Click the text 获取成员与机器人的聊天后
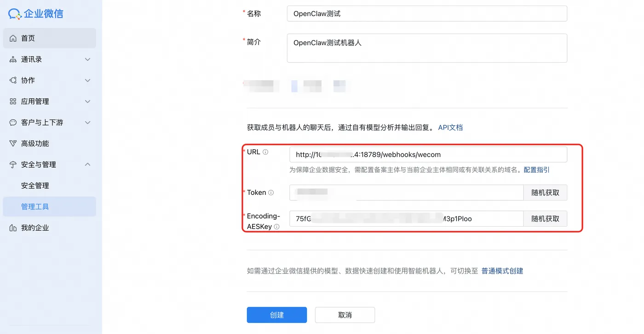 pyautogui.click(x=289, y=128)
